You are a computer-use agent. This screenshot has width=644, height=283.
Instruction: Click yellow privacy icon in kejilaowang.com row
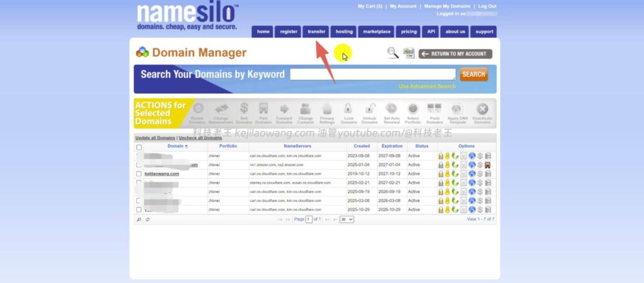tap(447, 174)
